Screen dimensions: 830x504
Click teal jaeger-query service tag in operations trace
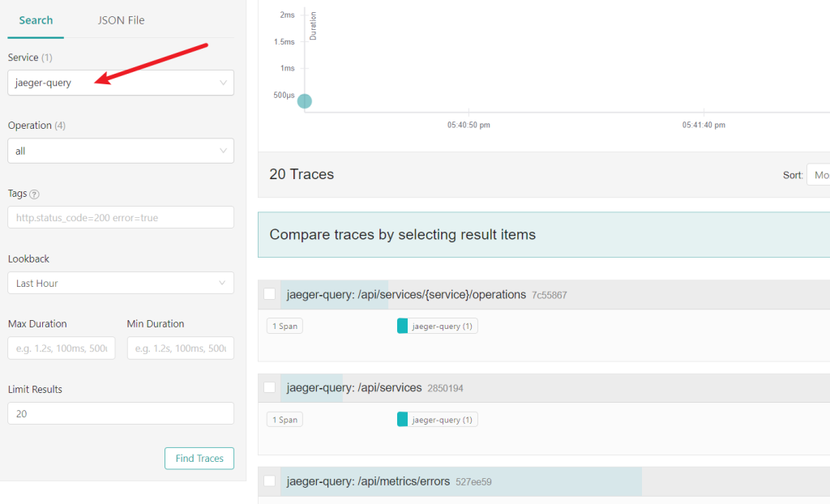pyautogui.click(x=437, y=326)
